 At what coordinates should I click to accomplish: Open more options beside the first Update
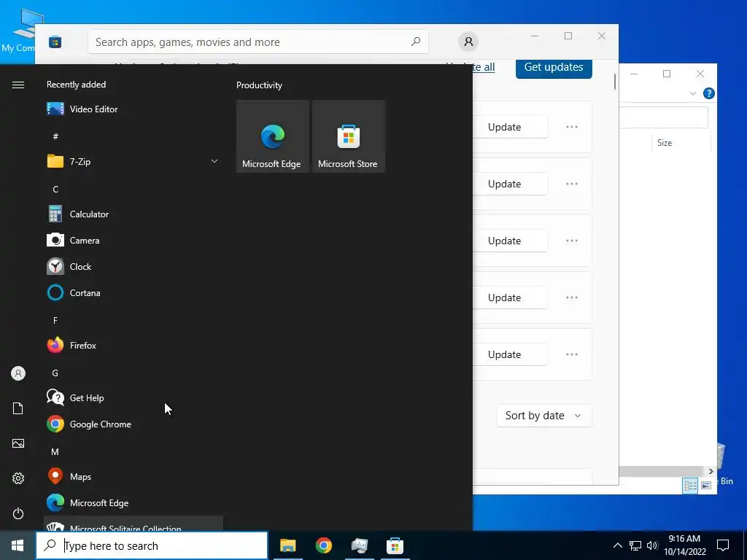[x=572, y=127]
